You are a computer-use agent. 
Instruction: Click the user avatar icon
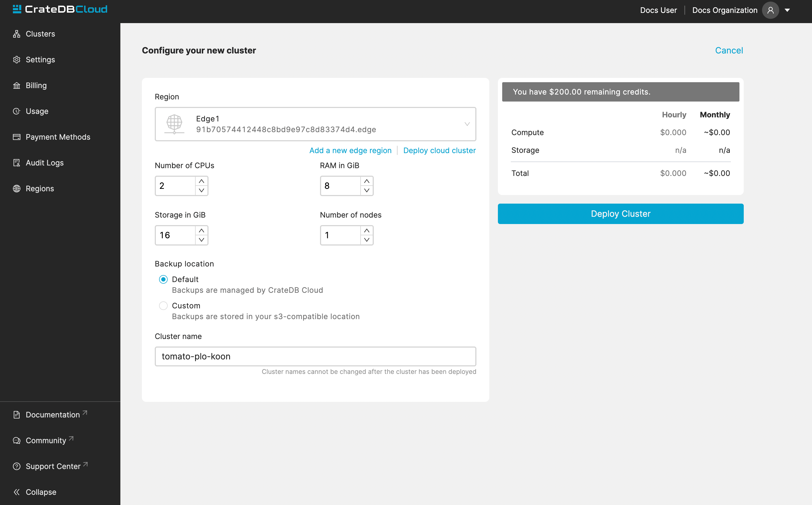770,10
